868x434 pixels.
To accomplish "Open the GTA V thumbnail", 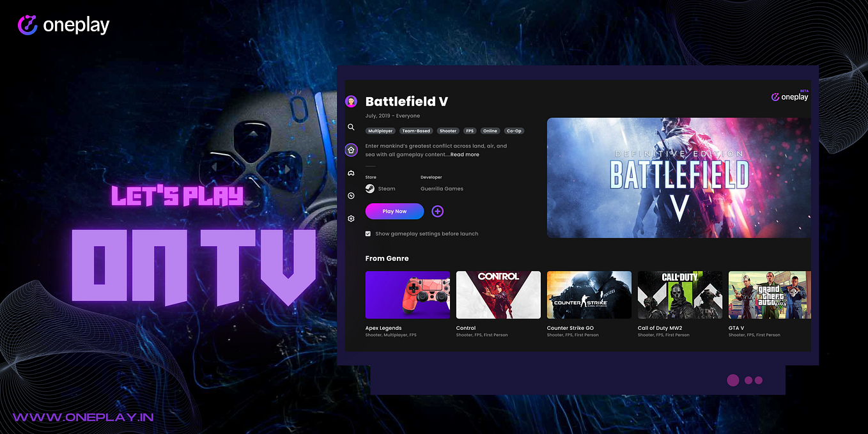I will [770, 295].
